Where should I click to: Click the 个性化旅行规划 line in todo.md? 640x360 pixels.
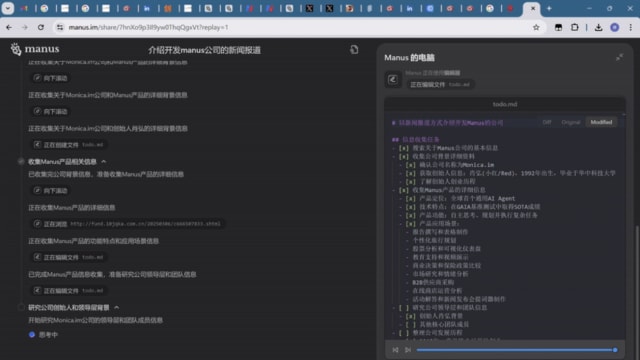pos(434,240)
